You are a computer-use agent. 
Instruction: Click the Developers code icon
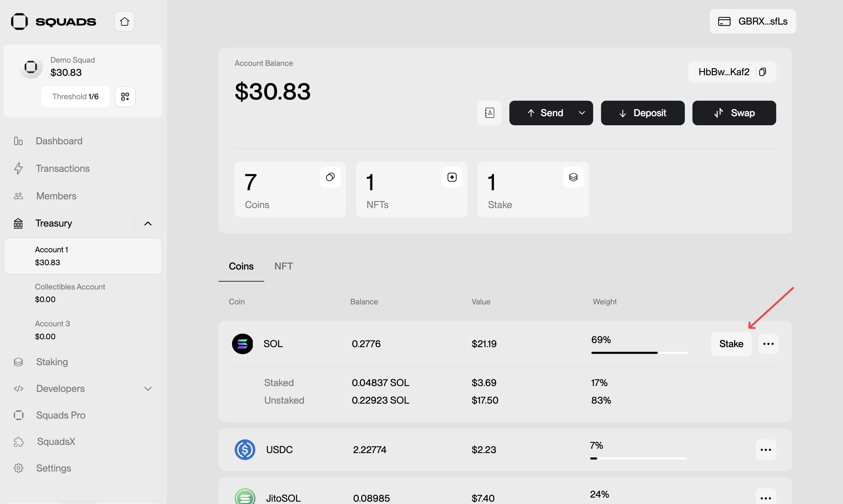point(18,388)
